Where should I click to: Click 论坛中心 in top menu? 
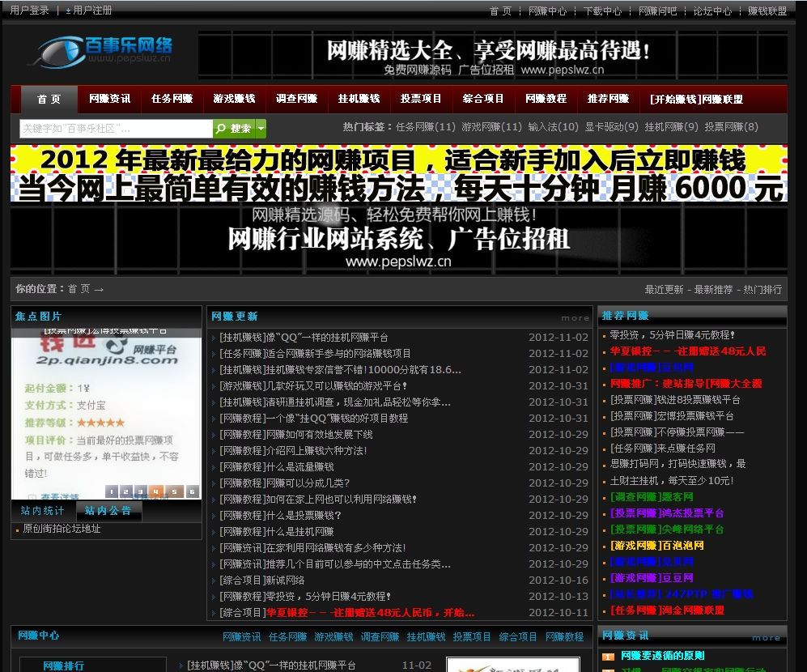click(712, 11)
